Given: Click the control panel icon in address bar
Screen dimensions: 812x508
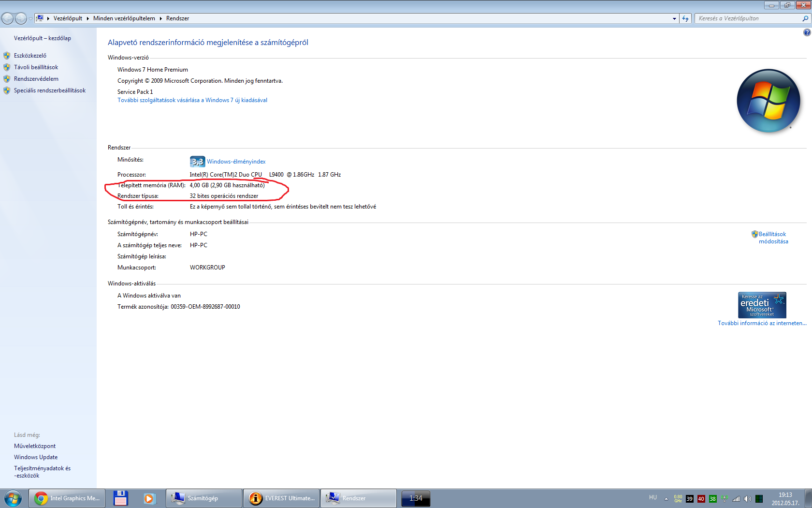Looking at the screenshot, I should (x=40, y=18).
